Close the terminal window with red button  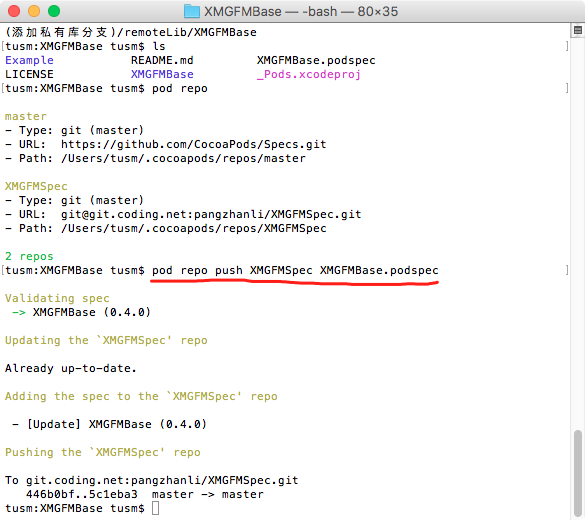[14, 11]
